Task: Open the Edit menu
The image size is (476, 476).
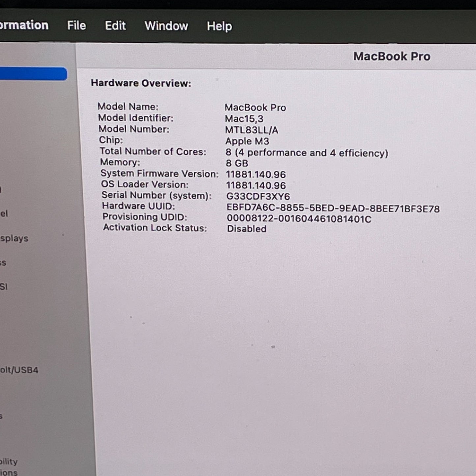Action: coord(115,25)
